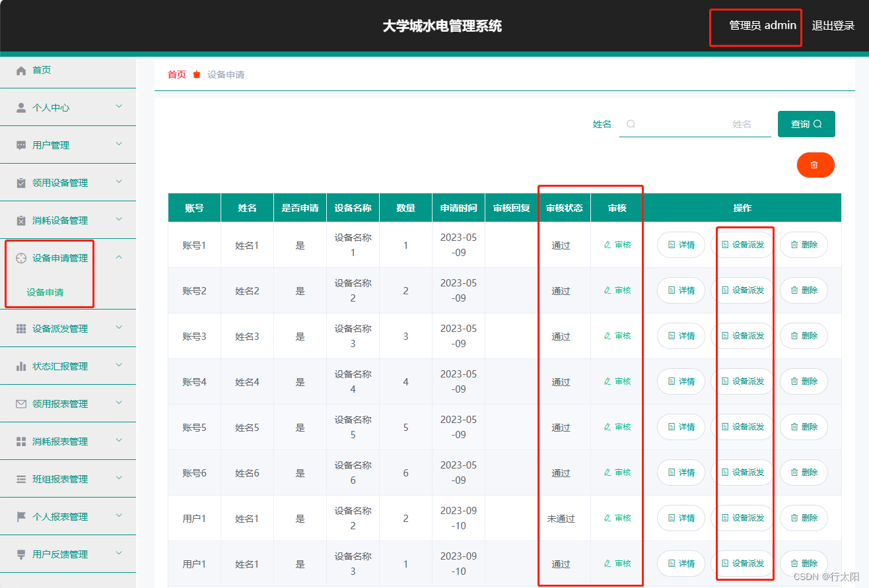
Task: Click the pencil 审核 icon in 账号5 row
Action: point(608,427)
